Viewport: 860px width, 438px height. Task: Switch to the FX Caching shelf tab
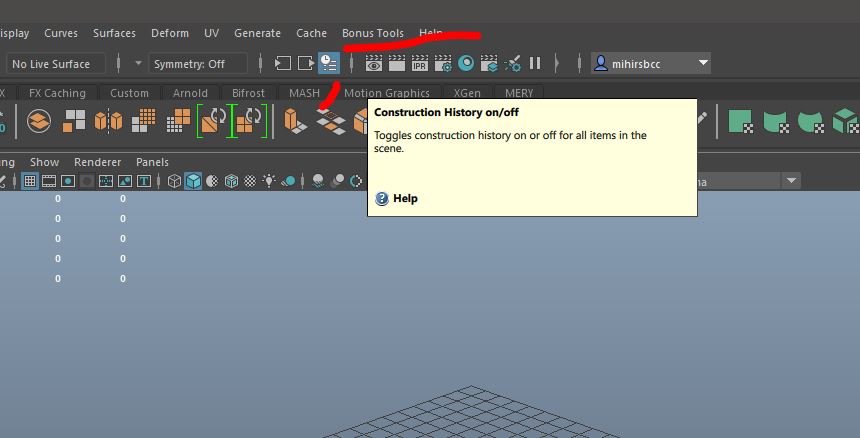(x=57, y=93)
